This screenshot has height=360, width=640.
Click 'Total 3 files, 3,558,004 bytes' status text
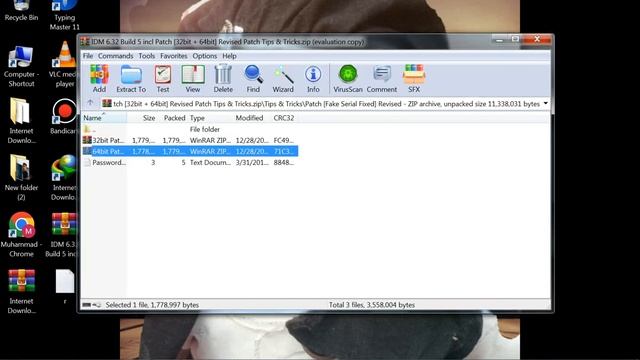pos(372,305)
